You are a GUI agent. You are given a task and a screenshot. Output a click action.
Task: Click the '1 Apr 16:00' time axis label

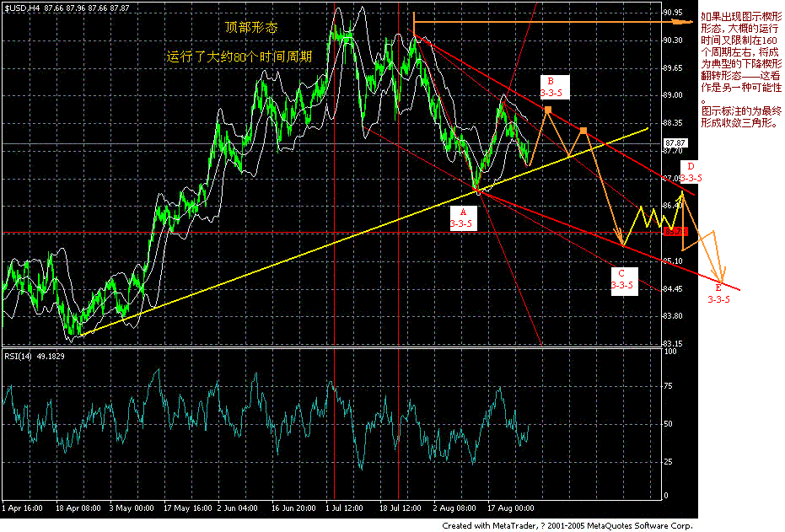coord(22,508)
